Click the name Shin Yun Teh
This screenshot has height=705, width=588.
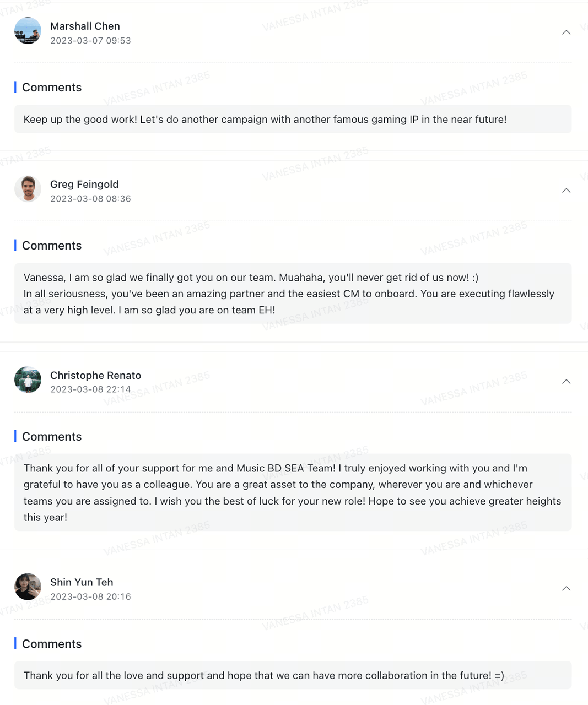[x=82, y=582]
